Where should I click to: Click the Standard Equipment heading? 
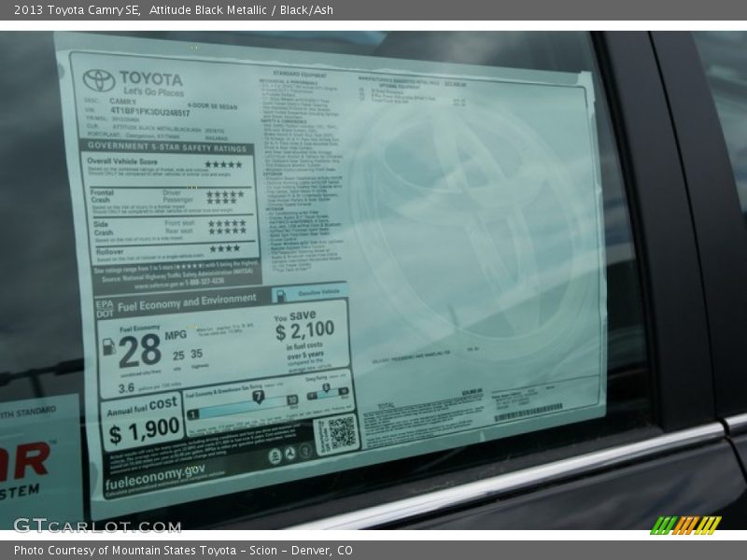click(300, 74)
